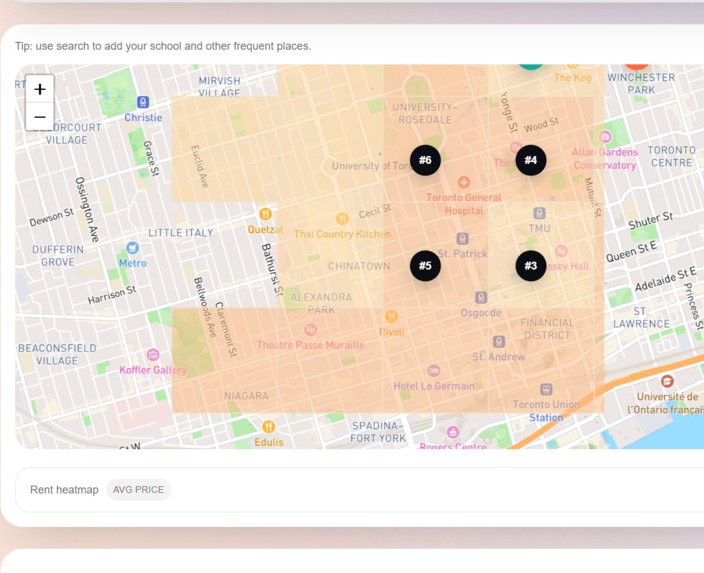Click the Dewson St street label
The image size is (704, 573).
51,217
